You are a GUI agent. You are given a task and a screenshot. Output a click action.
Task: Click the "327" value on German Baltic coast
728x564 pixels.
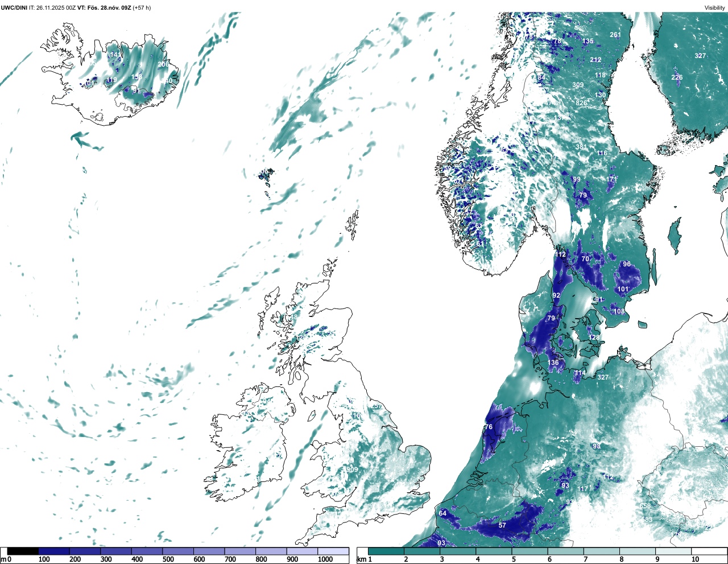coord(603,377)
